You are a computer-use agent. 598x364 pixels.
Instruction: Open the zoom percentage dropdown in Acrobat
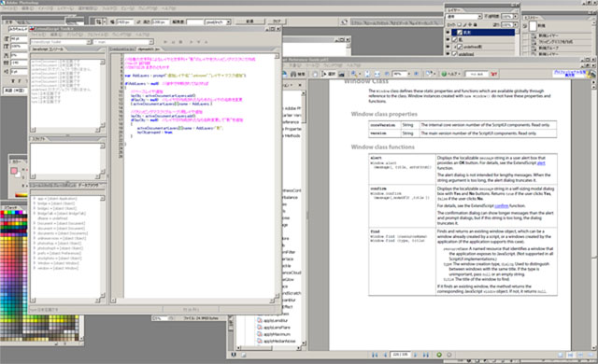click(409, 74)
